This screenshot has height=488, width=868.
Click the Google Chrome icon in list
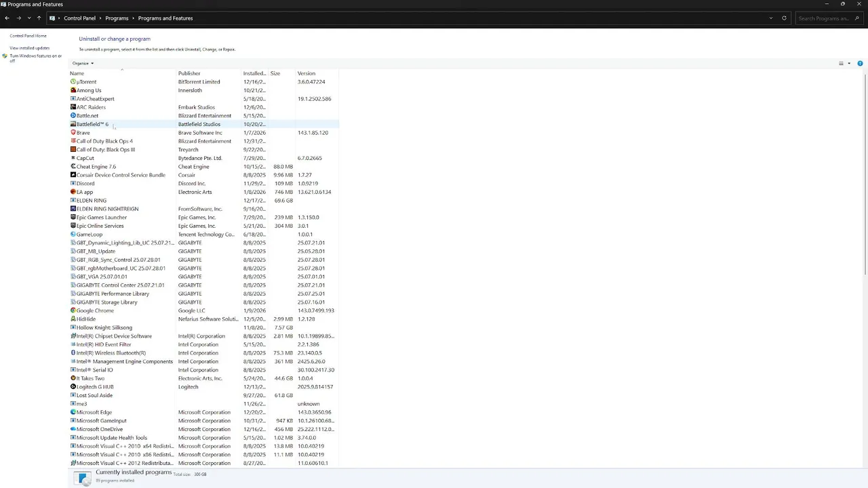pos(73,310)
